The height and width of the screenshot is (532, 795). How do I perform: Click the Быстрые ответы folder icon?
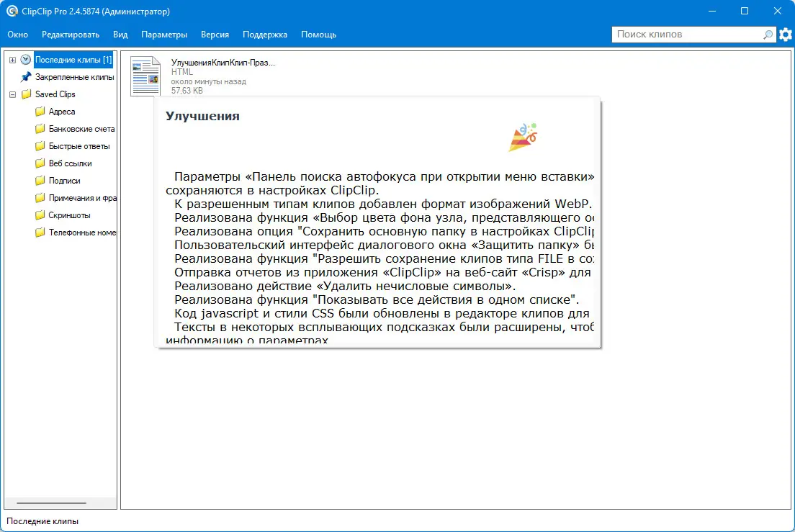tap(40, 146)
